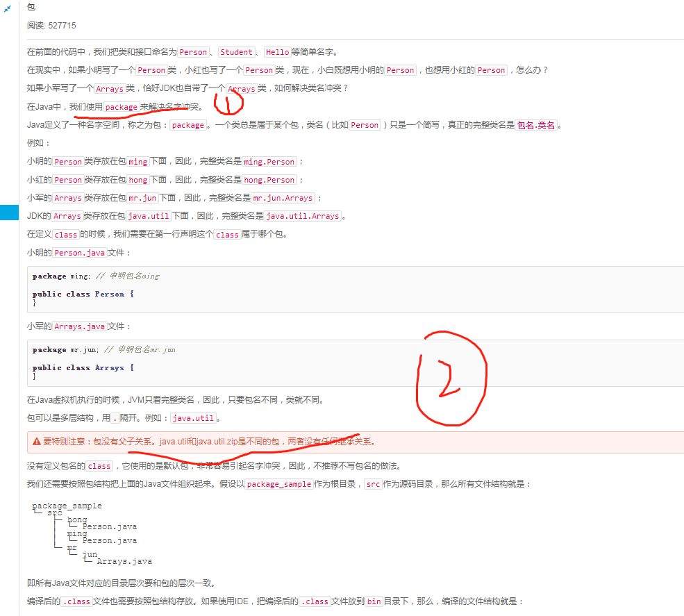This screenshot has width=684, height=616.
Task: Click Arrays.java in the file tree
Action: click(x=124, y=561)
